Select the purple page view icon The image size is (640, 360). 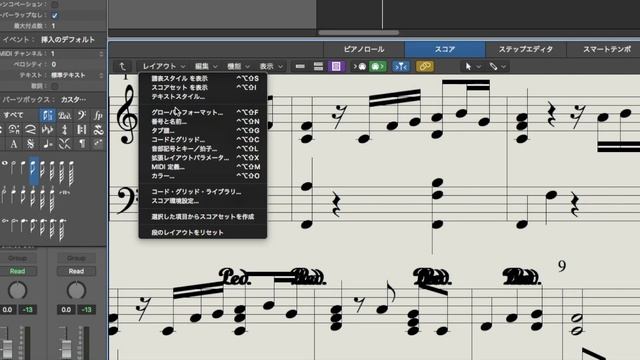click(x=336, y=67)
